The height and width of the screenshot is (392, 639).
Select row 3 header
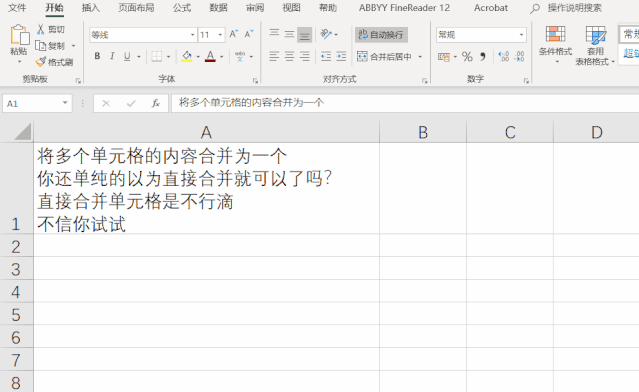pos(16,269)
